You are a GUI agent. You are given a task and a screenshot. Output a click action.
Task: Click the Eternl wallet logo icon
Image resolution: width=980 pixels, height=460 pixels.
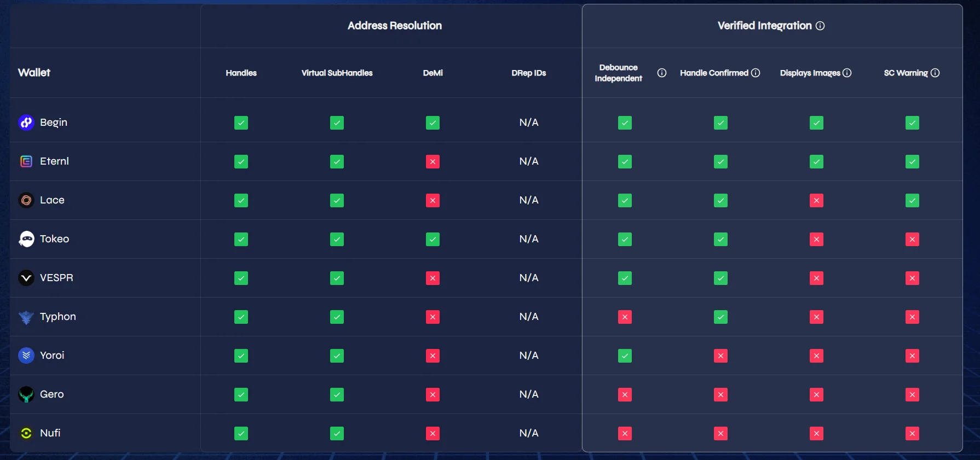coord(26,161)
